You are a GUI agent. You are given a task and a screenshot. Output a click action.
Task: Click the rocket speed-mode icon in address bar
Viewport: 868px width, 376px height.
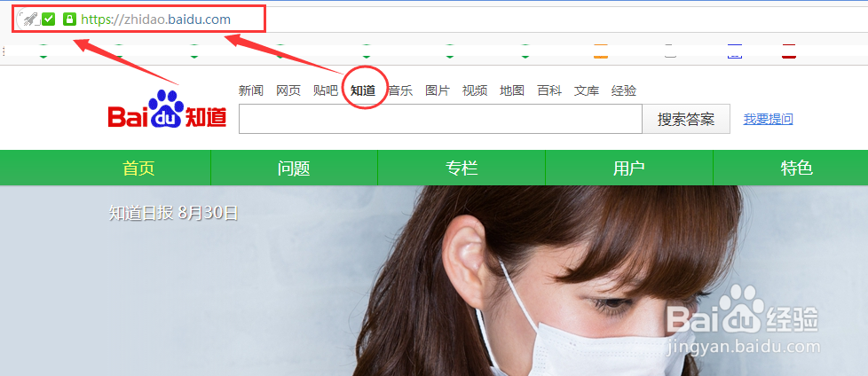coord(28,20)
